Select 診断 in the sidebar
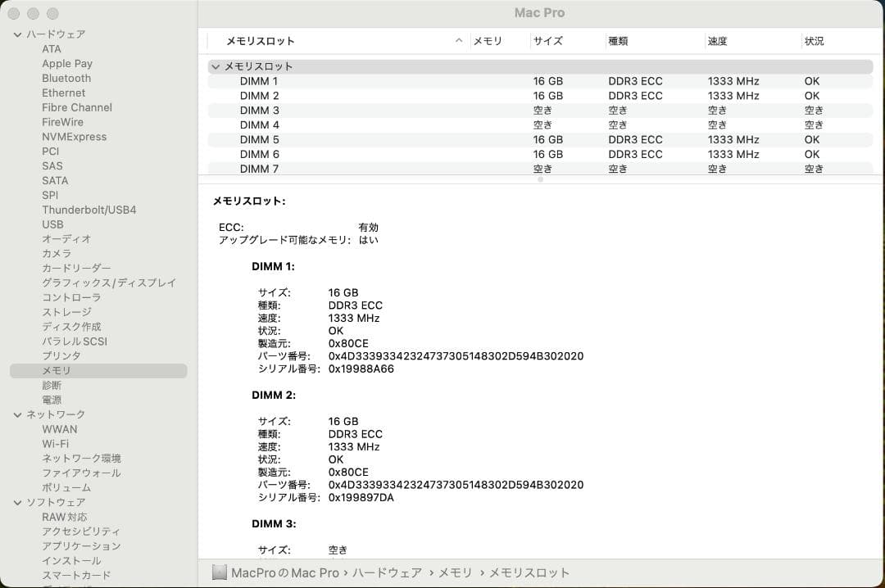The height and width of the screenshot is (588, 885). [52, 386]
